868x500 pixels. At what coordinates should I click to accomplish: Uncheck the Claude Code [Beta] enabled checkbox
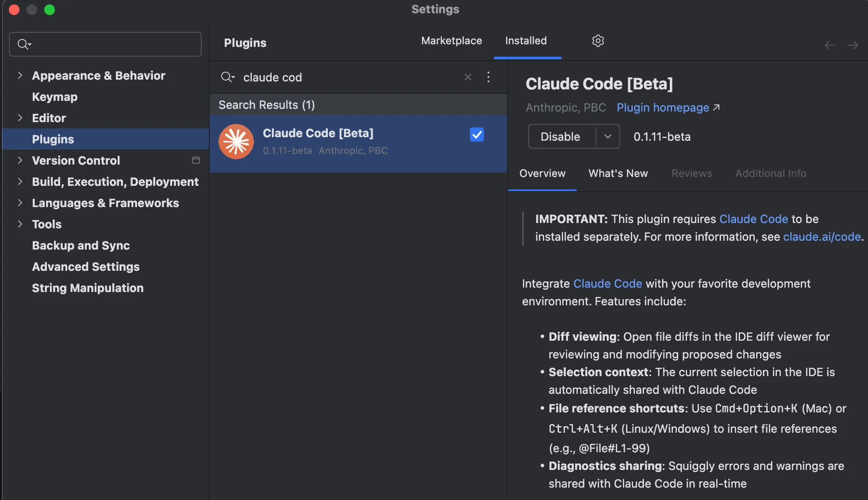click(476, 135)
